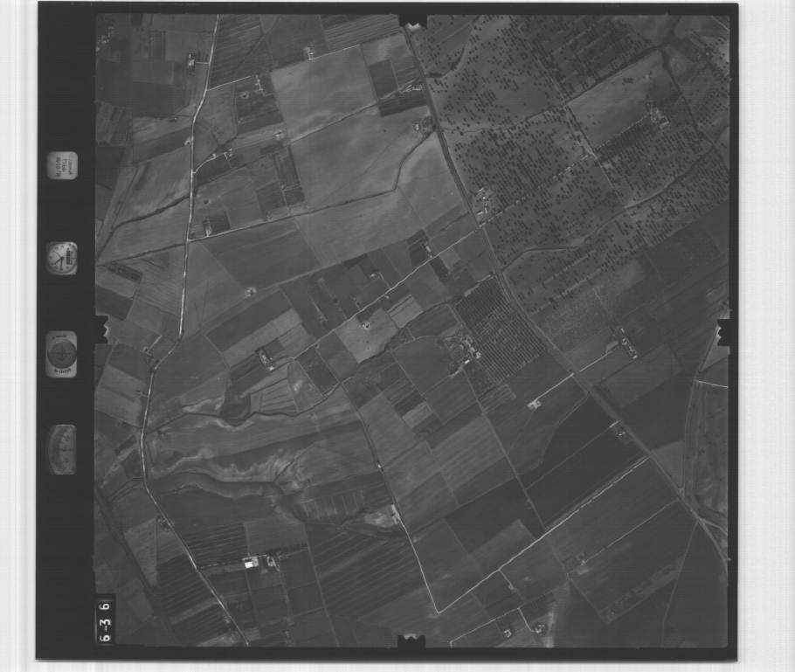Click the black film border on the left
This screenshot has height=672, width=795.
pyautogui.click(x=66, y=542)
